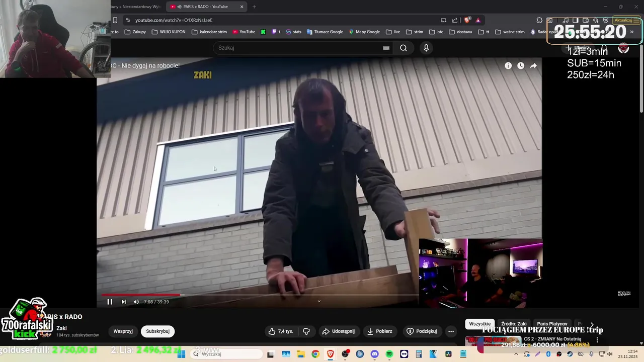644x362 pixels.
Task: Open the btc bookmark folder
Action: coord(436,32)
